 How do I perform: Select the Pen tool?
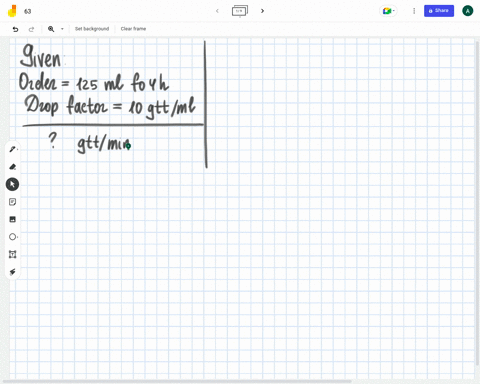point(12,149)
